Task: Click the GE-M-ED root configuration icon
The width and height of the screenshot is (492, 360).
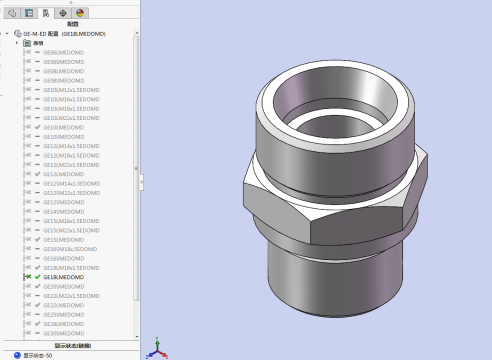Action: pyautogui.click(x=18, y=34)
